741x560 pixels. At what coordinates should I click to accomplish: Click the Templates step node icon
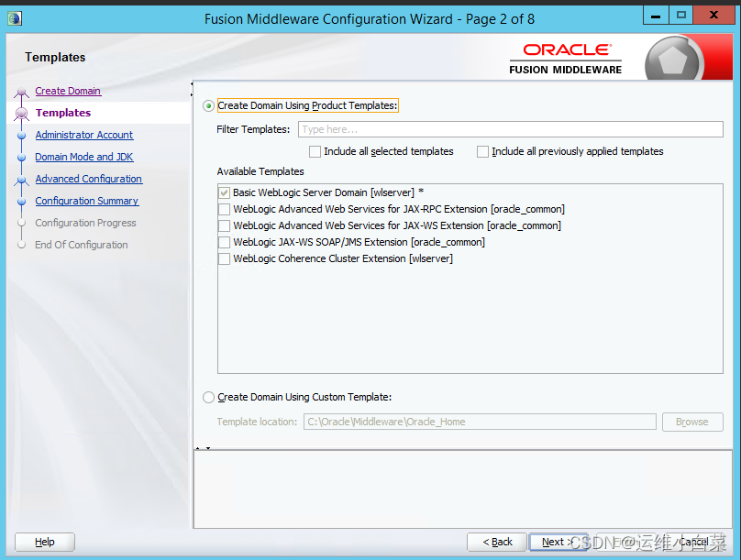[x=21, y=114]
